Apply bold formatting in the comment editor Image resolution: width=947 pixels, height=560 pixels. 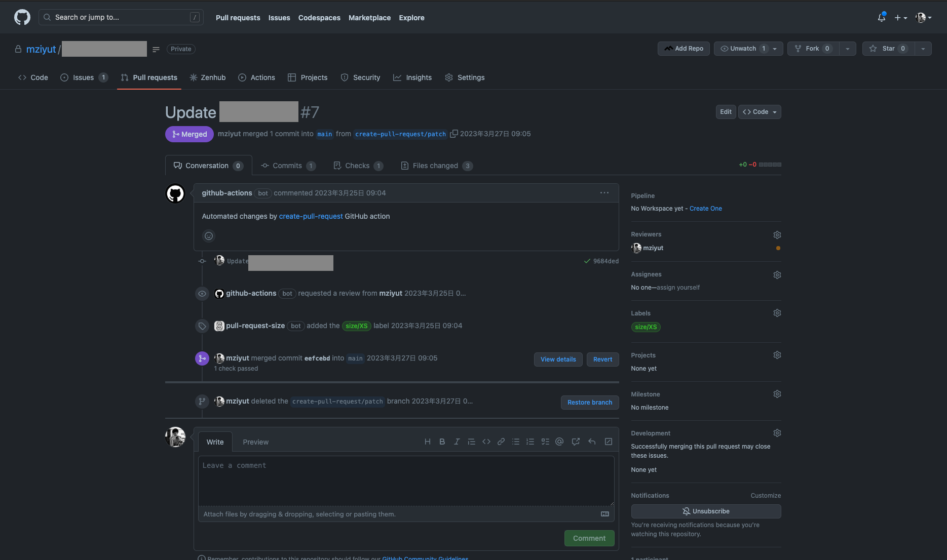[442, 442]
